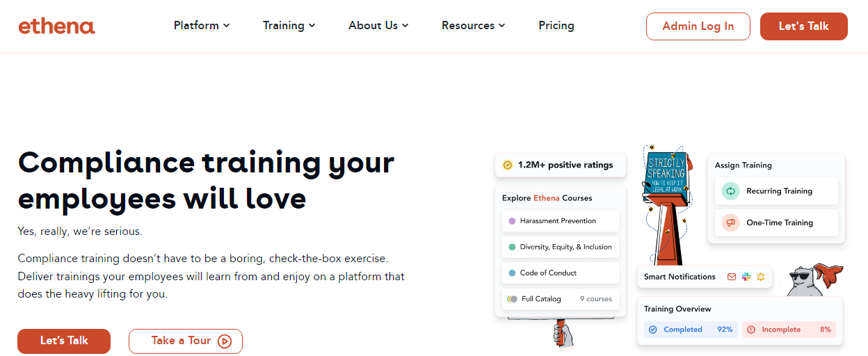Click the multicolor dots icon beside Full Catalog
The image size is (868, 356).
coord(513,299)
